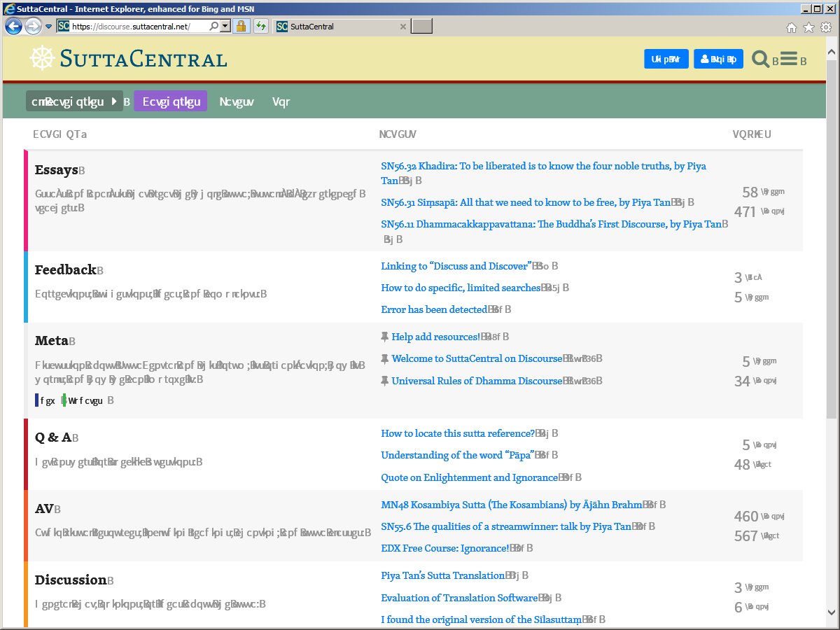Click the refresh icon beside the lock
Image resolution: width=840 pixels, height=630 pixels.
coord(261,27)
